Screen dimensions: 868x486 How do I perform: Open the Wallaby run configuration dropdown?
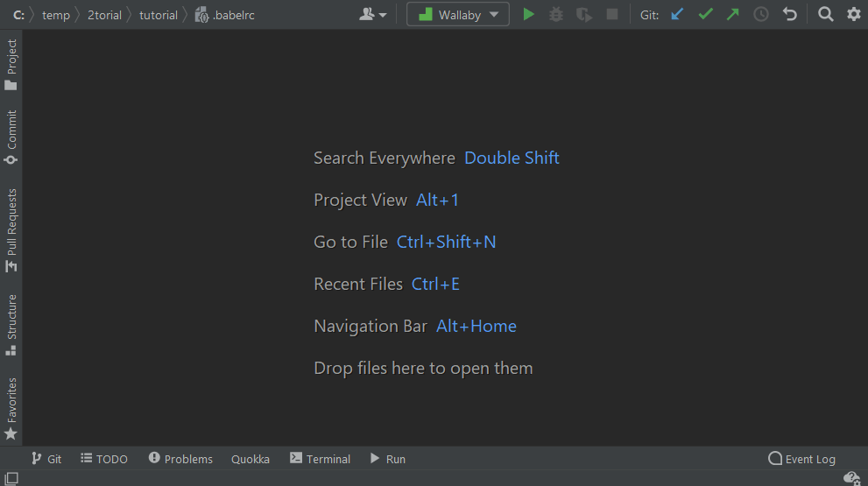tap(458, 15)
